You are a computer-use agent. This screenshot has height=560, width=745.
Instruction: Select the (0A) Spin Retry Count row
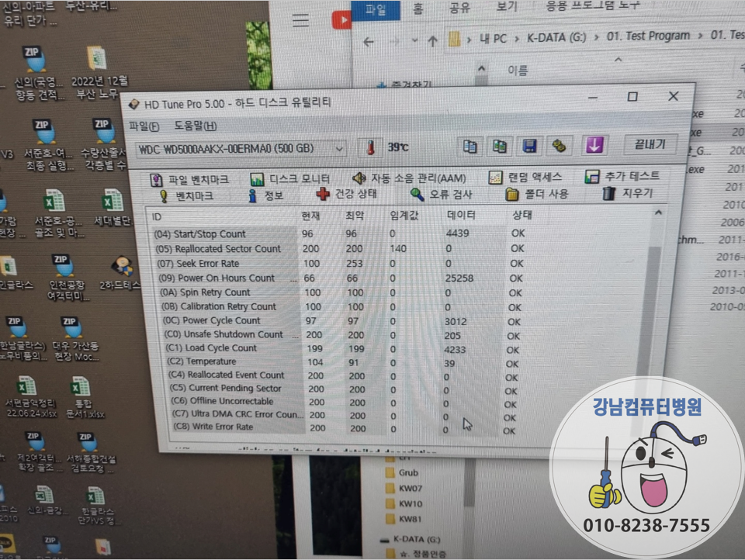pos(341,292)
